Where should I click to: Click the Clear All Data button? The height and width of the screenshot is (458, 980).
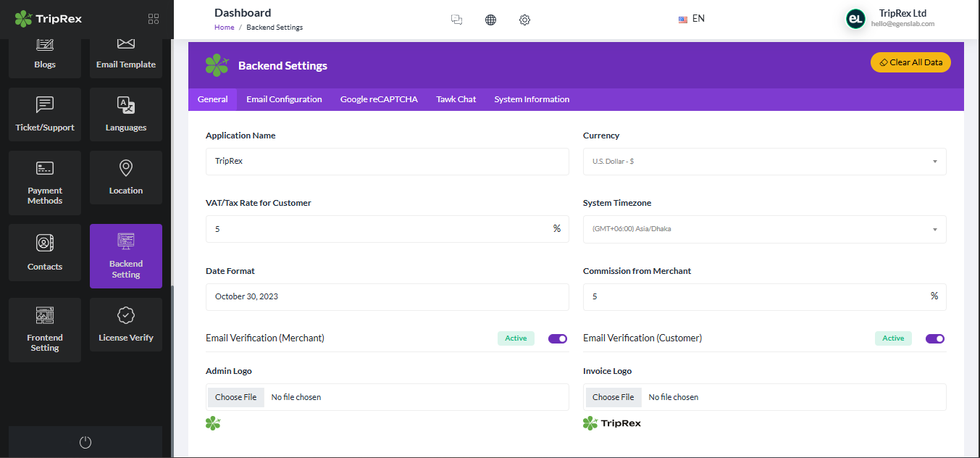pyautogui.click(x=910, y=62)
